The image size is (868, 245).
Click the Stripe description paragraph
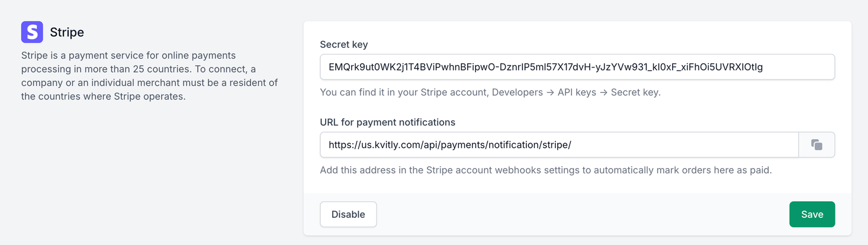click(149, 76)
